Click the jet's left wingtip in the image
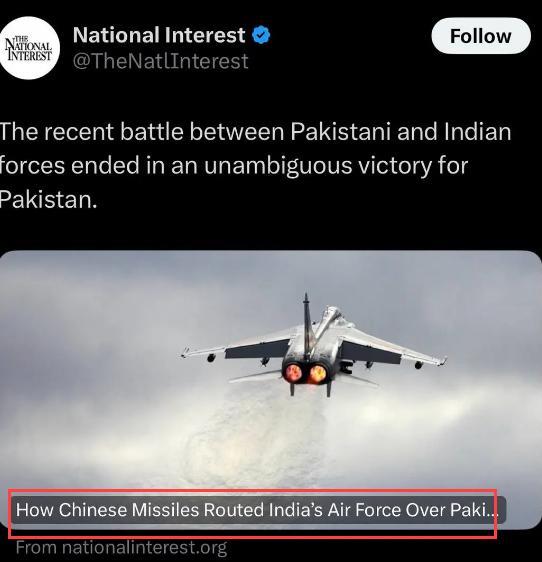This screenshot has width=542, height=562. 186,353
